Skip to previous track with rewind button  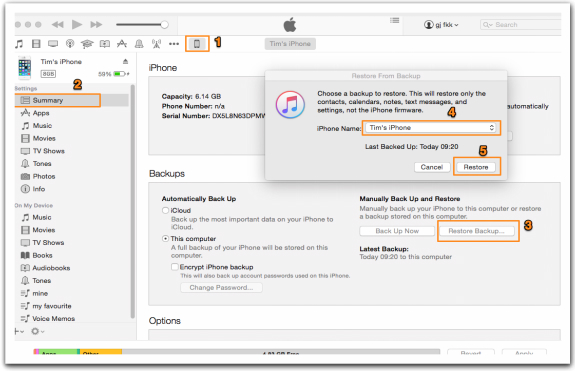pyautogui.click(x=57, y=25)
